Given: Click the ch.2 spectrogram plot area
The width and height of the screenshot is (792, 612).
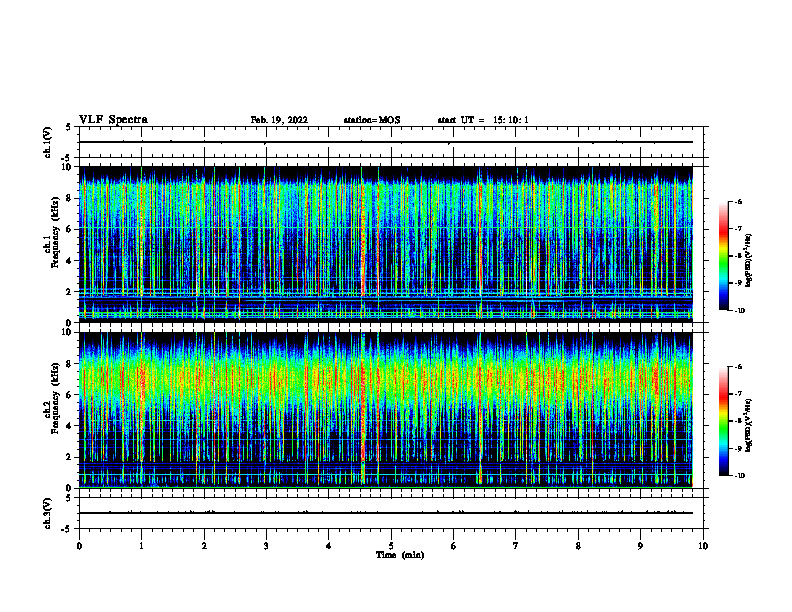Looking at the screenshot, I should pyautogui.click(x=386, y=410).
